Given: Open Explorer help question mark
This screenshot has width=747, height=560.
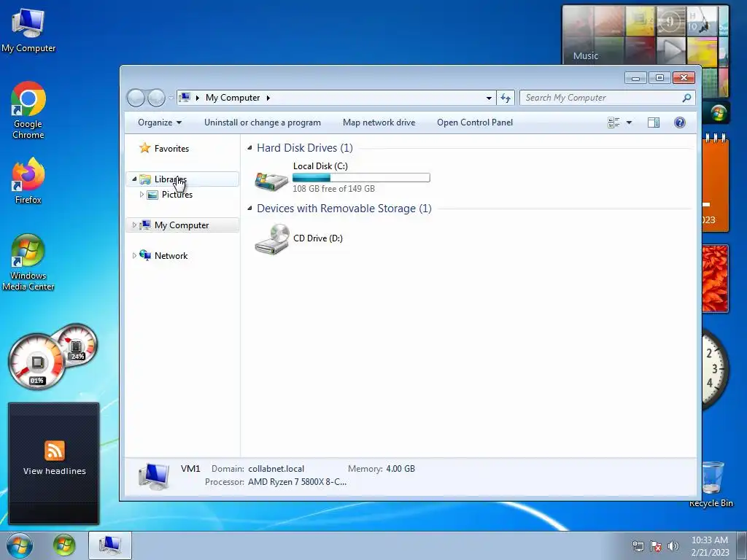Looking at the screenshot, I should (x=680, y=122).
